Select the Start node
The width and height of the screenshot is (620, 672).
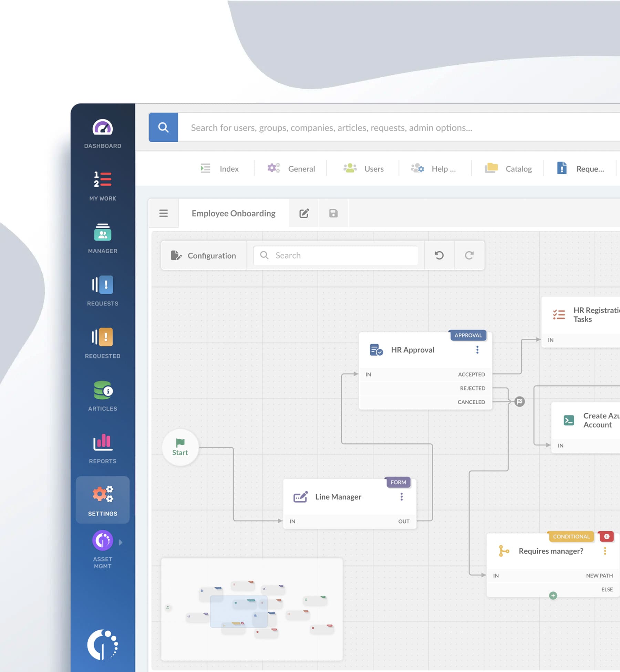pos(180,447)
